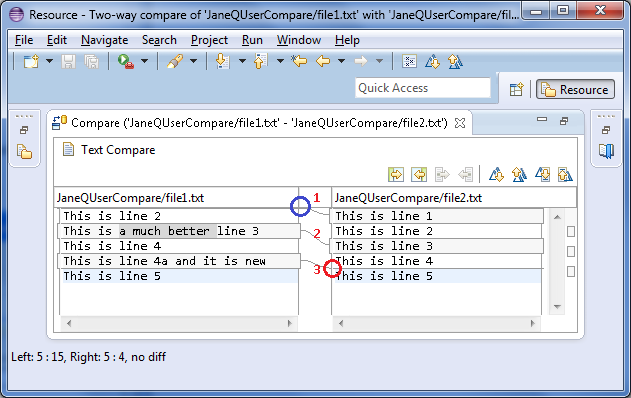Go to previous difference in compare toolbar
Screen dimensions: 631x398
(519, 175)
